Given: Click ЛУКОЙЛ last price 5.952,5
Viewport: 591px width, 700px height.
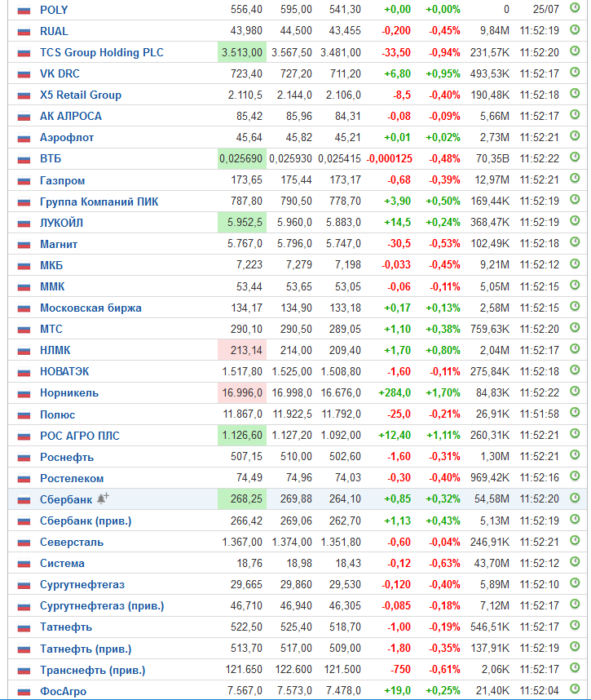Looking at the screenshot, I should (242, 223).
